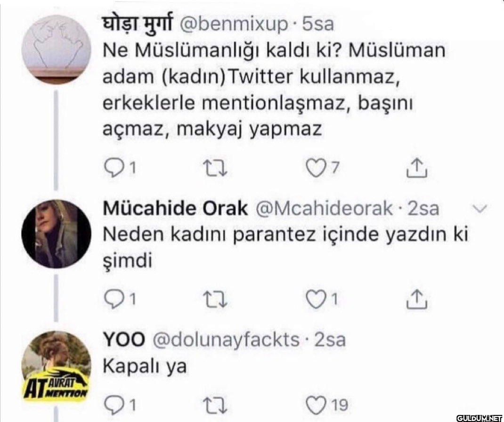The image size is (504, 422).
Task: Reply to the @benmixup tweet
Action: (114, 167)
